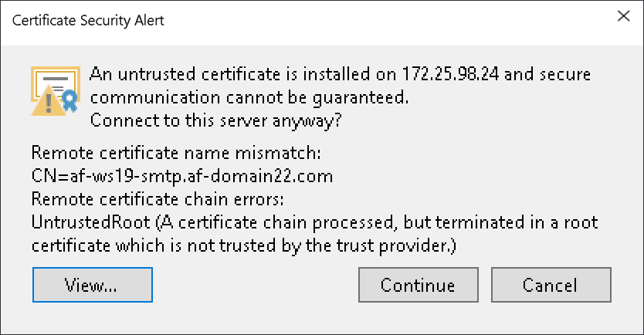The image size is (644, 335).
Task: Click the empty title bar area beside the title
Action: (386, 21)
